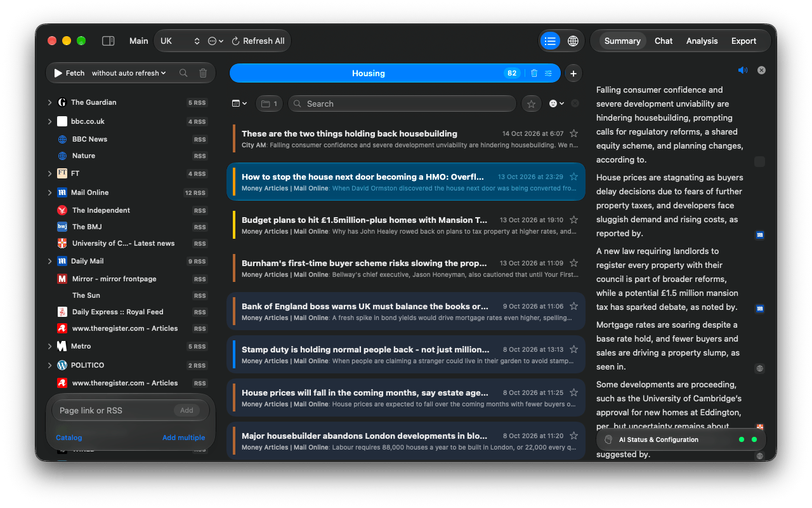Click the article Search field
The height and width of the screenshot is (508, 812).
402,104
